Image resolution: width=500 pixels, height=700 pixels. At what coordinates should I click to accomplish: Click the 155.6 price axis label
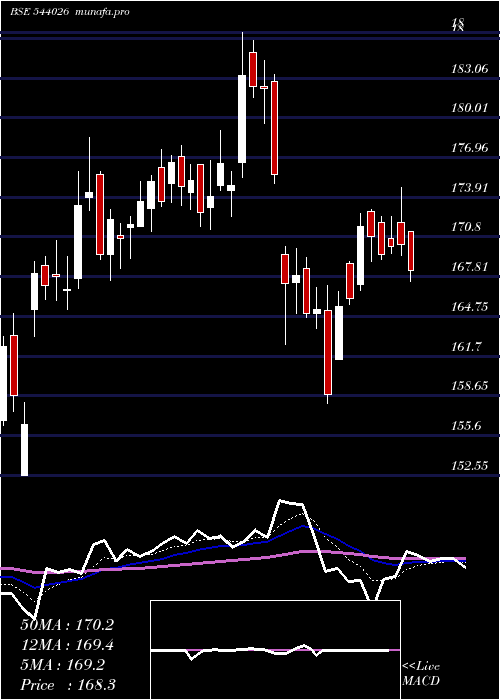[467, 425]
